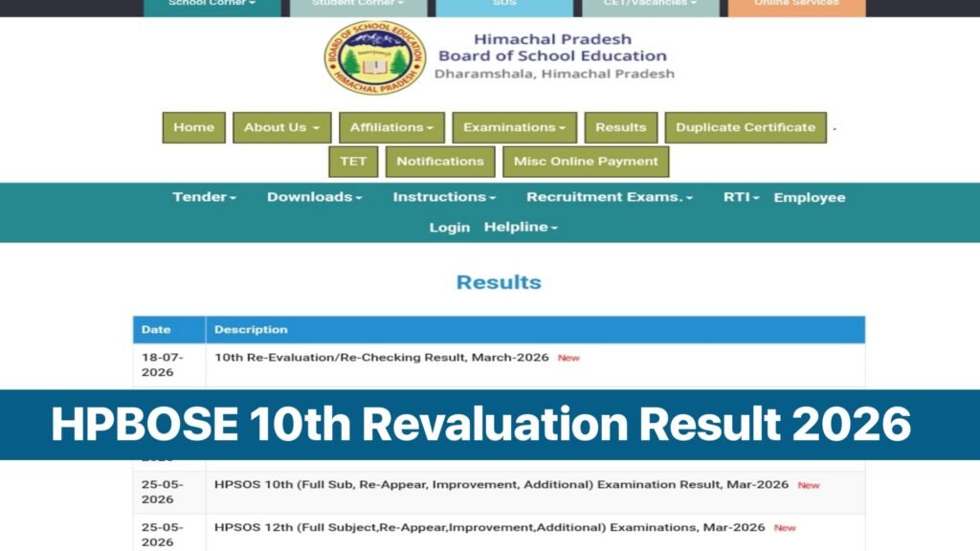Click the HPBOSE board logo emblem

(375, 57)
